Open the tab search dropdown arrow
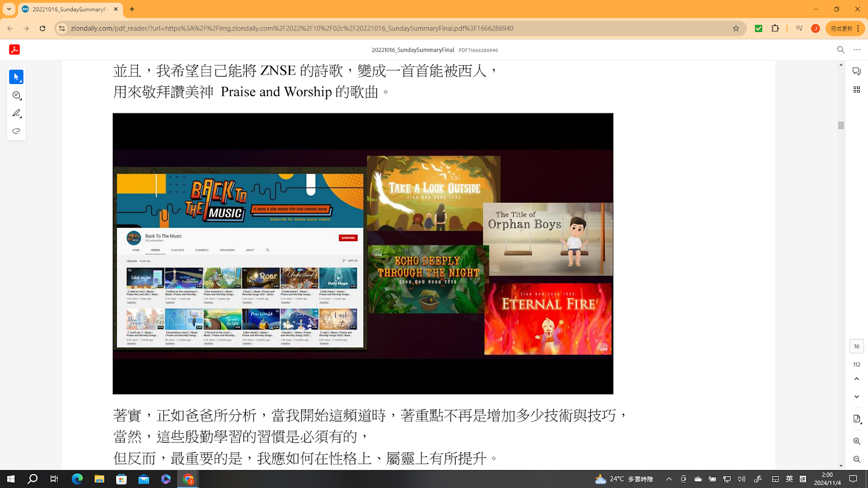The width and height of the screenshot is (868, 488). pyautogui.click(x=9, y=9)
